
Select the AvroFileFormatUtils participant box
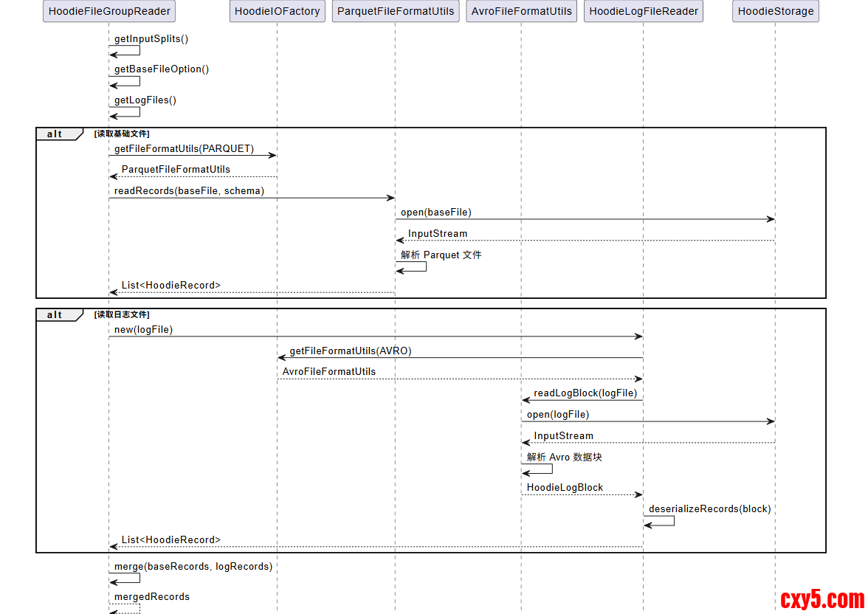(521, 11)
